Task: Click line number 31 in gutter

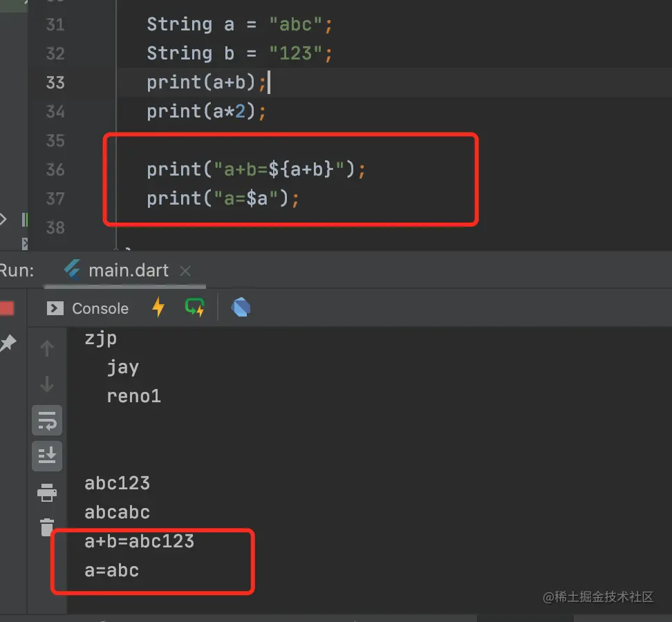Action: [x=55, y=24]
